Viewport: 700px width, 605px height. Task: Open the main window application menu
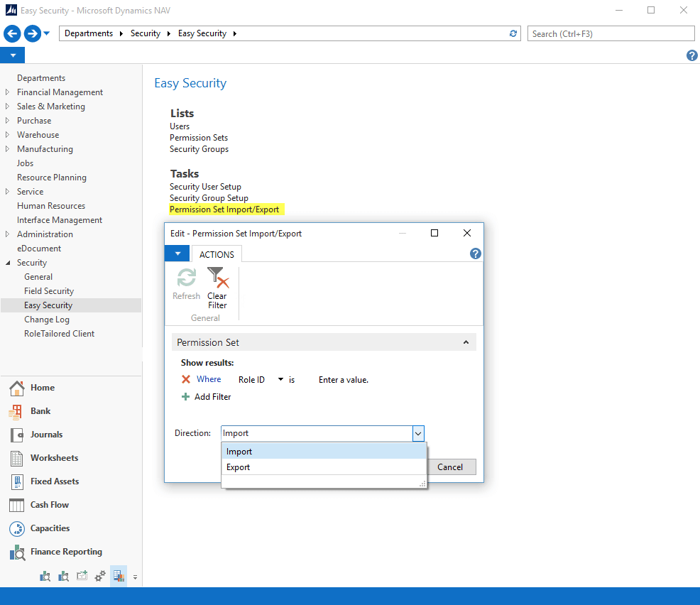[13, 55]
